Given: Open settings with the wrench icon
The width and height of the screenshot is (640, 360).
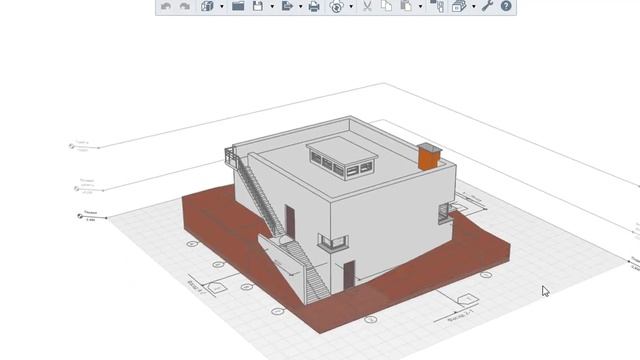Looking at the screenshot, I should point(487,6).
